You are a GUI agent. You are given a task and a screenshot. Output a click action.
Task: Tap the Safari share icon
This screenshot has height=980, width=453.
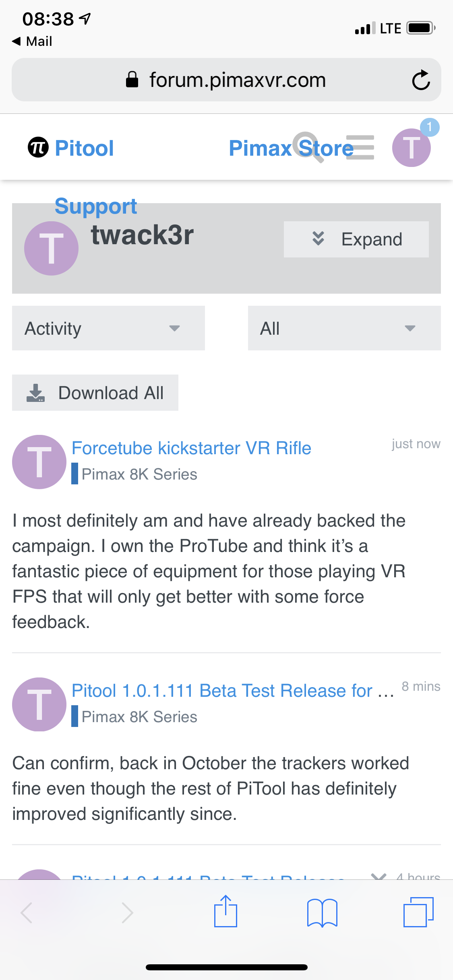click(225, 912)
